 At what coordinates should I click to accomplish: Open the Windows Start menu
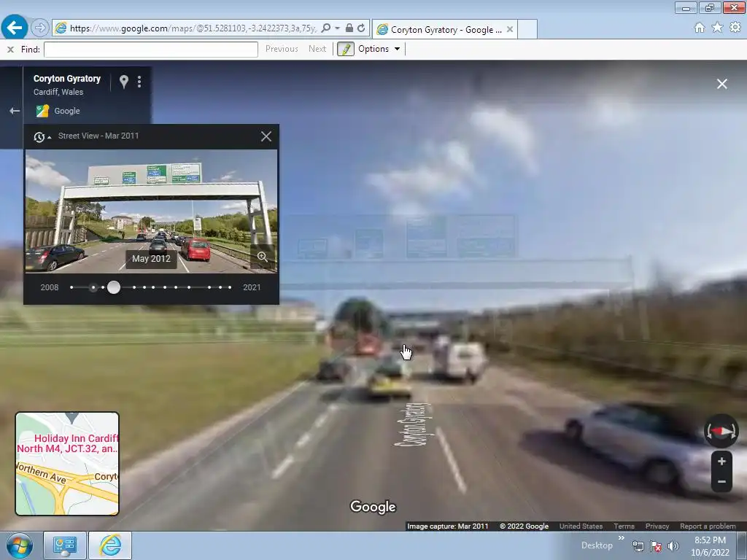[19, 545]
